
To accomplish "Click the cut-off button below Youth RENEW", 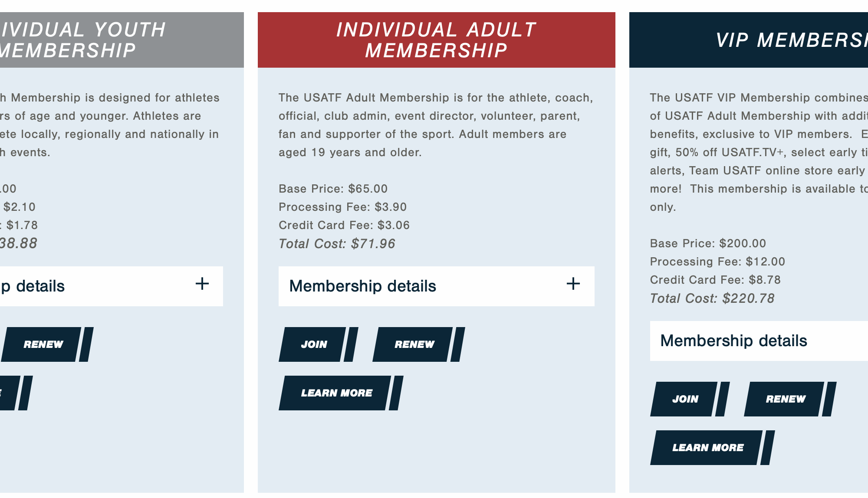I will pyautogui.click(x=9, y=393).
